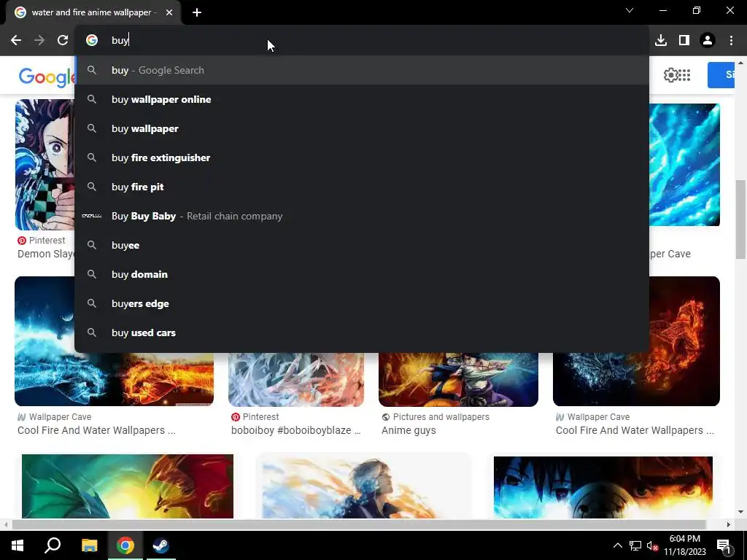Choose suggestion buyers edge

click(x=362, y=303)
